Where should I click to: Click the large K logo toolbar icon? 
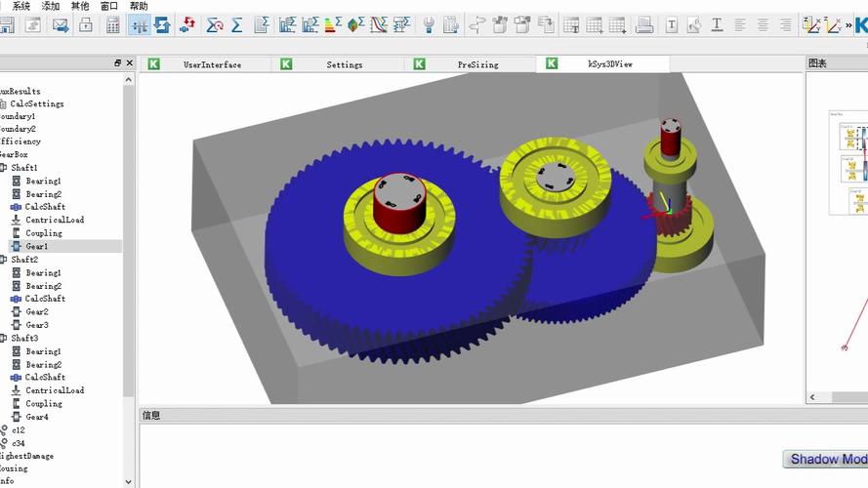pos(859,24)
